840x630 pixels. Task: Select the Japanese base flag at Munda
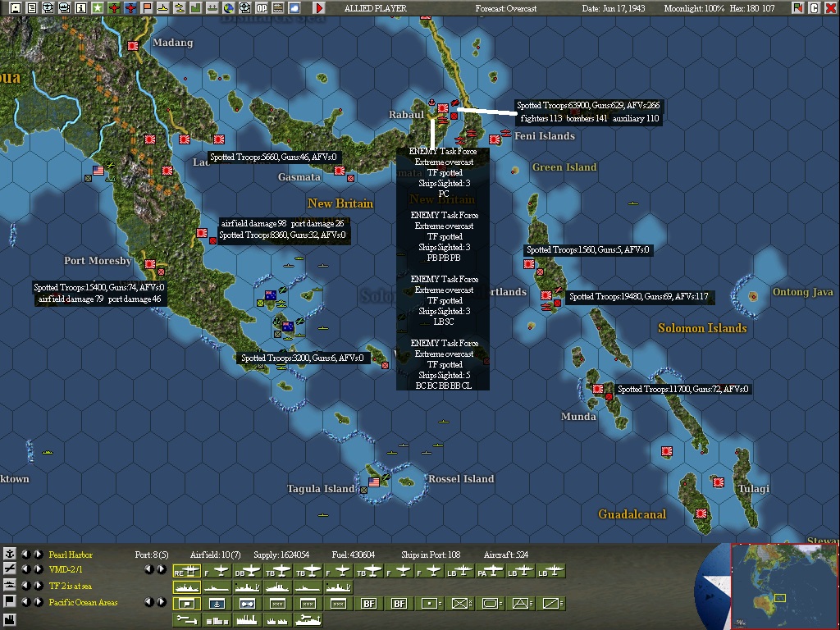point(598,389)
